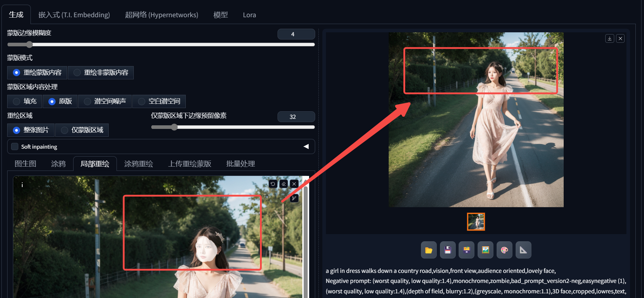Viewport: 644px width, 298px height.
Task: Close the output image preview
Action: pos(620,38)
